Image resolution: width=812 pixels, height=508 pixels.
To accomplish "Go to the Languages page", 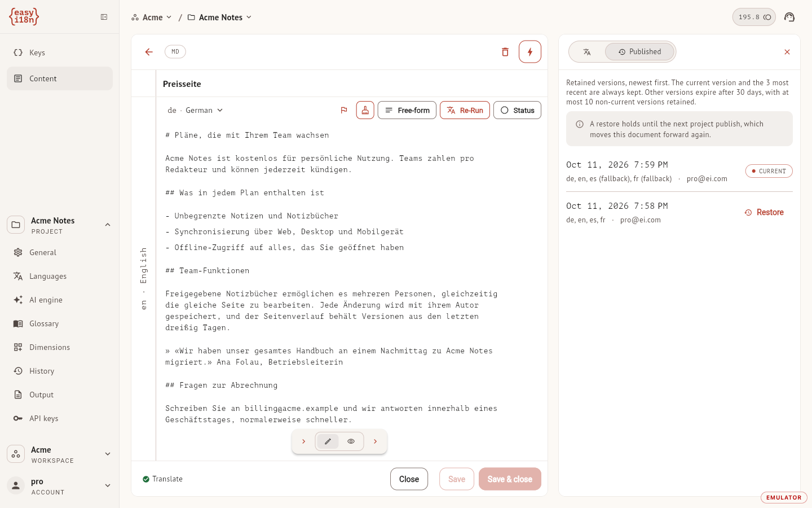I will click(60, 276).
